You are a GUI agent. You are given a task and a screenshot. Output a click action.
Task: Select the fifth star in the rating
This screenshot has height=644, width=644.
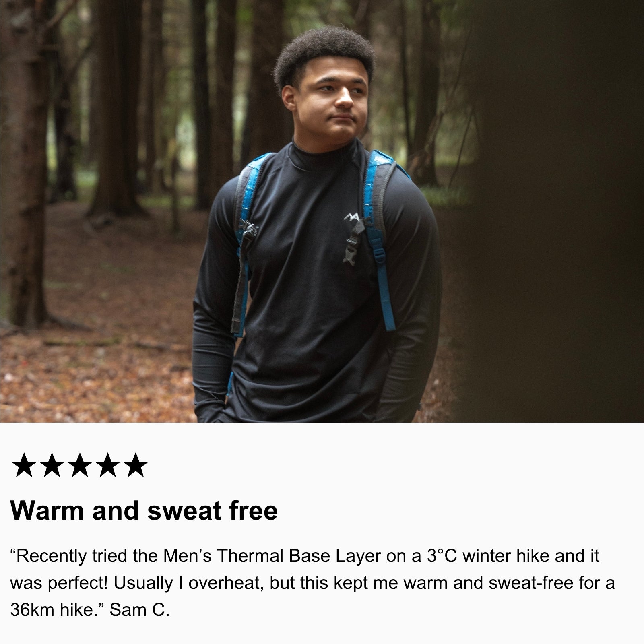click(x=135, y=465)
